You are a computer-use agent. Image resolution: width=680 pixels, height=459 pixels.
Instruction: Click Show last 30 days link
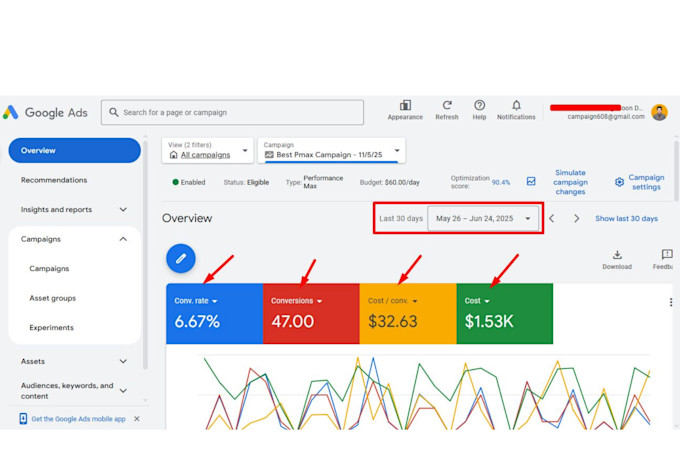point(626,218)
